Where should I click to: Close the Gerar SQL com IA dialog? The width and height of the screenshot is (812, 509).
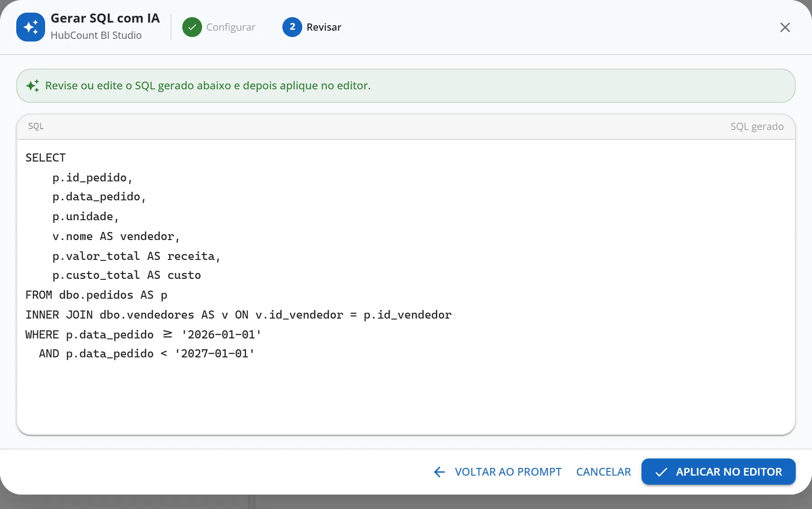click(x=785, y=27)
